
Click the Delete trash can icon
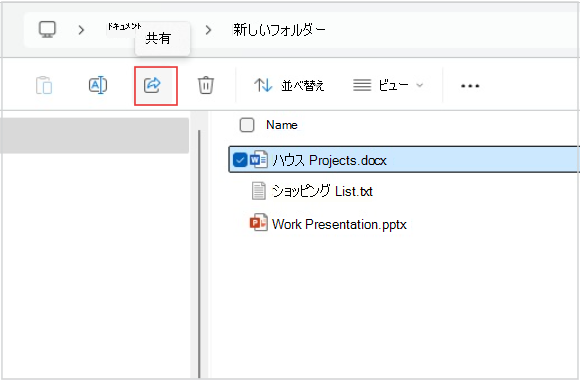tap(206, 85)
